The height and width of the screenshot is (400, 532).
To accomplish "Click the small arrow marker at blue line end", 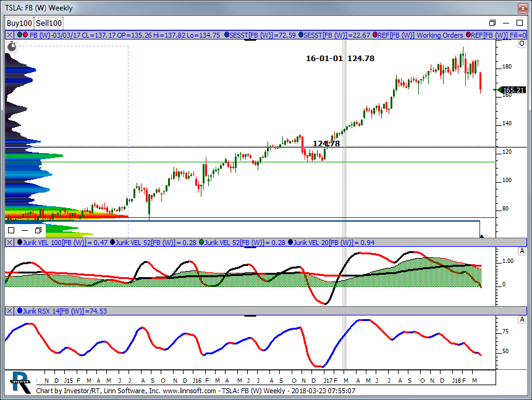I will pyautogui.click(x=481, y=236).
